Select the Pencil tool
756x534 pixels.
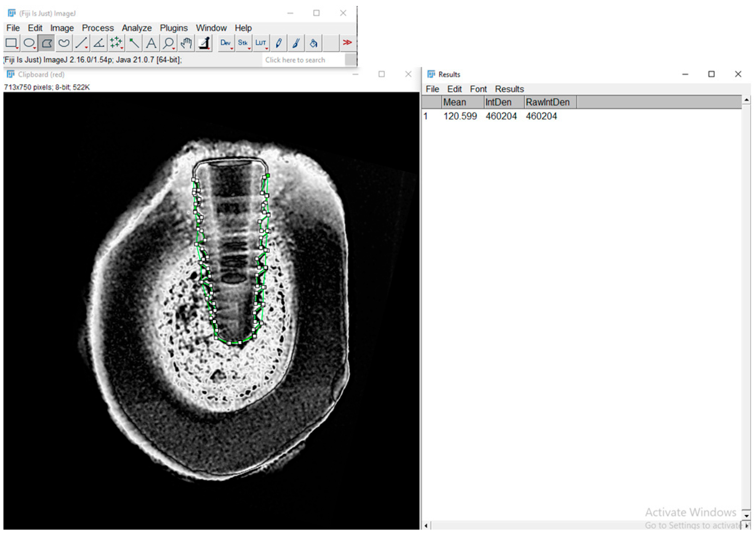coord(279,43)
